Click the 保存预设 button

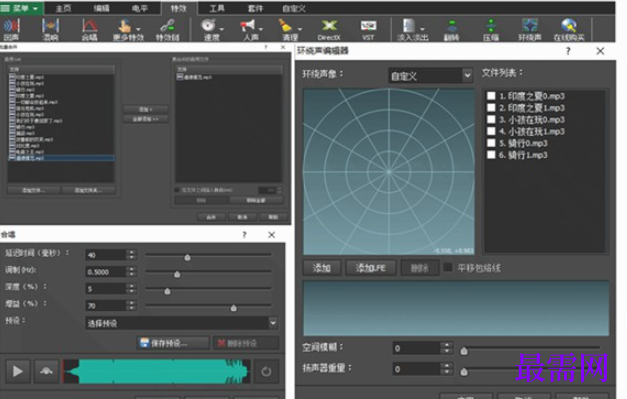pyautogui.click(x=173, y=343)
